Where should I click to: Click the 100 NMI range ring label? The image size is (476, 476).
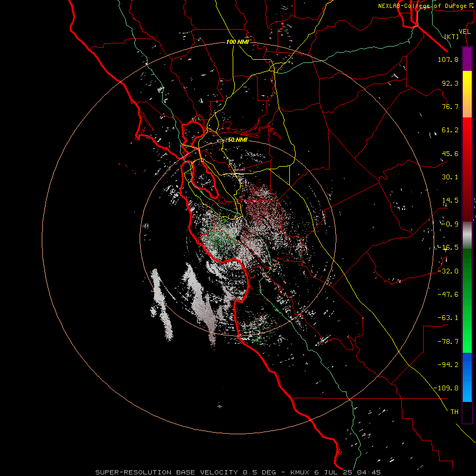click(x=237, y=42)
